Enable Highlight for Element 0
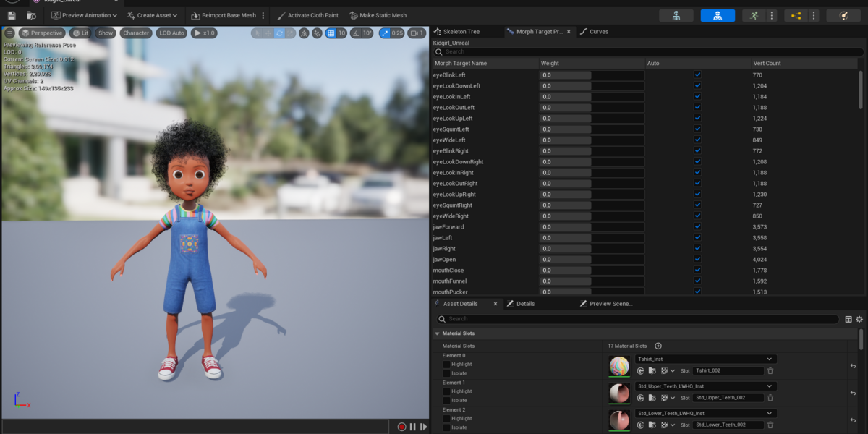The height and width of the screenshot is (434, 868). pos(446,365)
